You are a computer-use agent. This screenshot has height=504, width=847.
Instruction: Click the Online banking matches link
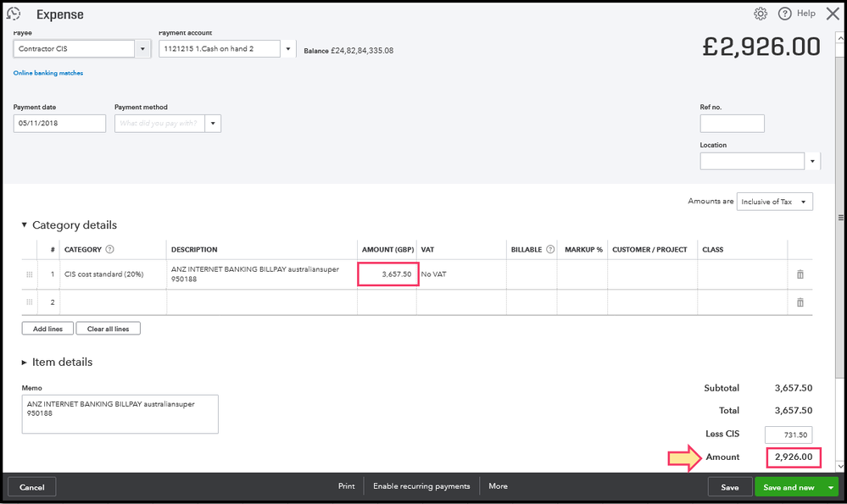(x=48, y=73)
